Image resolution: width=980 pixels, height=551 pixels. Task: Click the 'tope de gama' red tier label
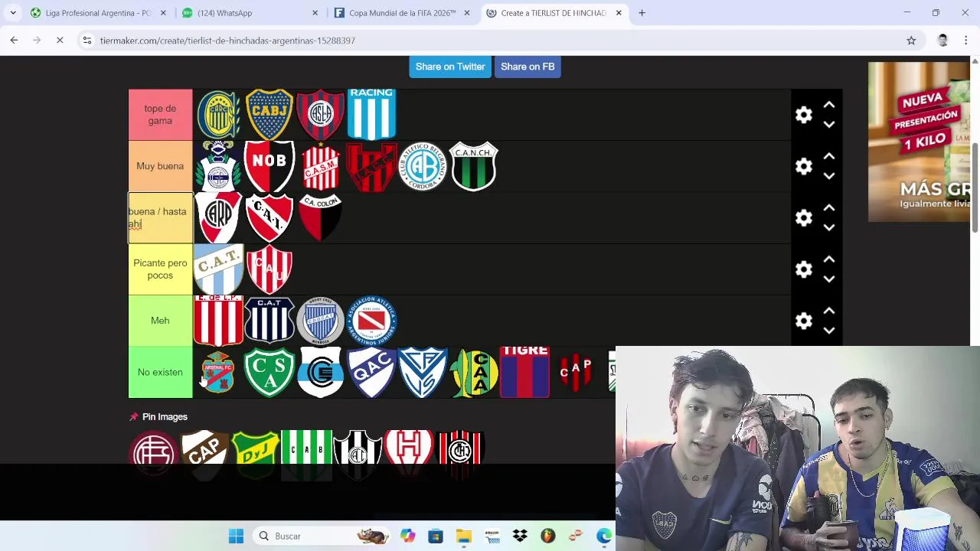(x=160, y=115)
